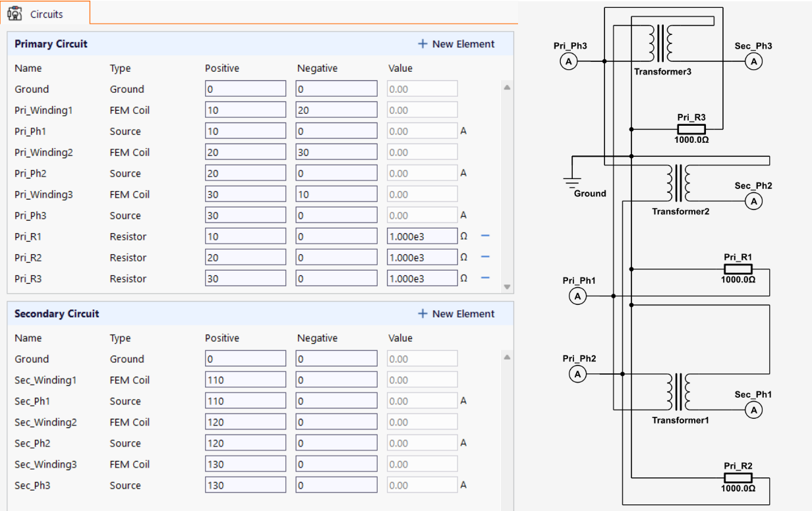Add New Element to Secondary Circuit
The image size is (812, 511).
coord(456,314)
